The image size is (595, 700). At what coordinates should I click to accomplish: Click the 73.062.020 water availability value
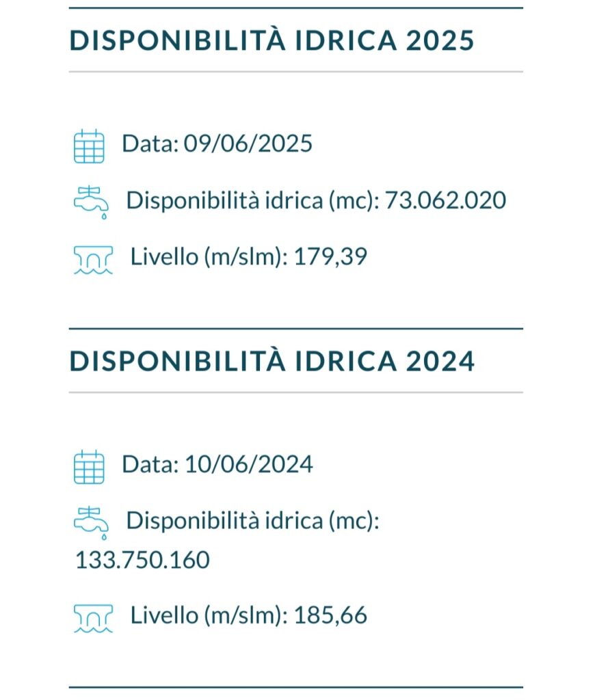(445, 200)
